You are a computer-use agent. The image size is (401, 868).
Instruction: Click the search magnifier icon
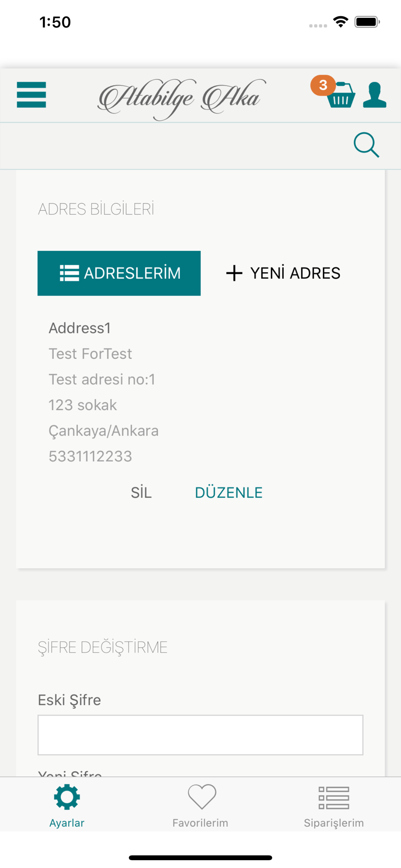point(367,145)
